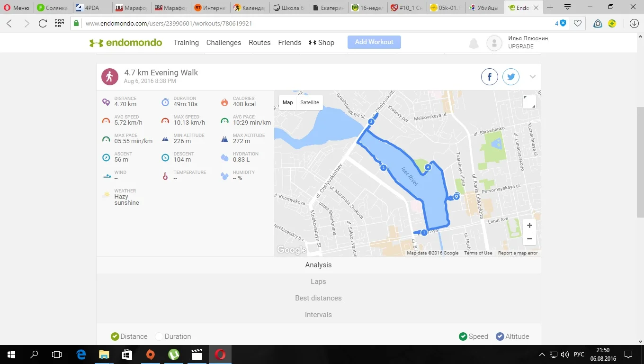Image resolution: width=644 pixels, height=364 pixels.
Task: Click the taskbar clock and date
Action: point(603,354)
